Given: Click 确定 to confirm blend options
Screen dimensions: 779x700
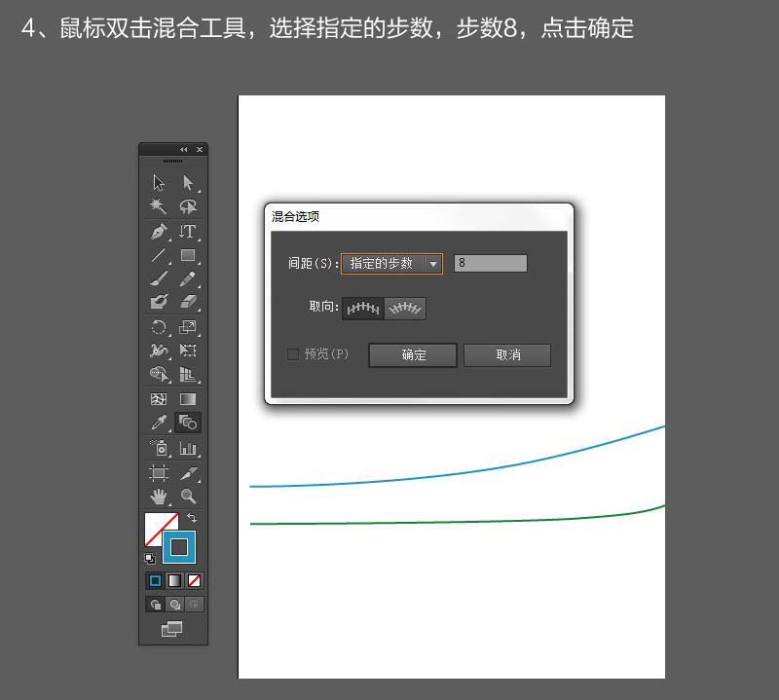Looking at the screenshot, I should click(x=413, y=355).
